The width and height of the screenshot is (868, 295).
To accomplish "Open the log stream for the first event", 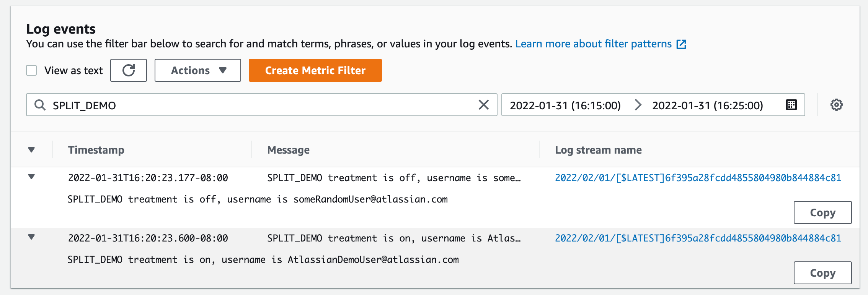I will tap(697, 177).
